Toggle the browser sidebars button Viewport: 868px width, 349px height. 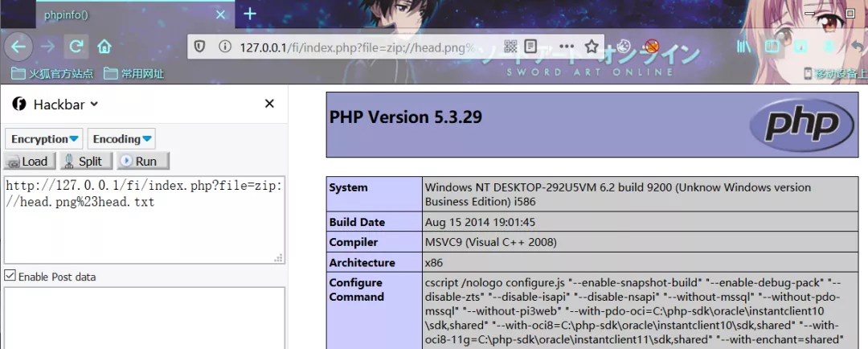coord(772,47)
